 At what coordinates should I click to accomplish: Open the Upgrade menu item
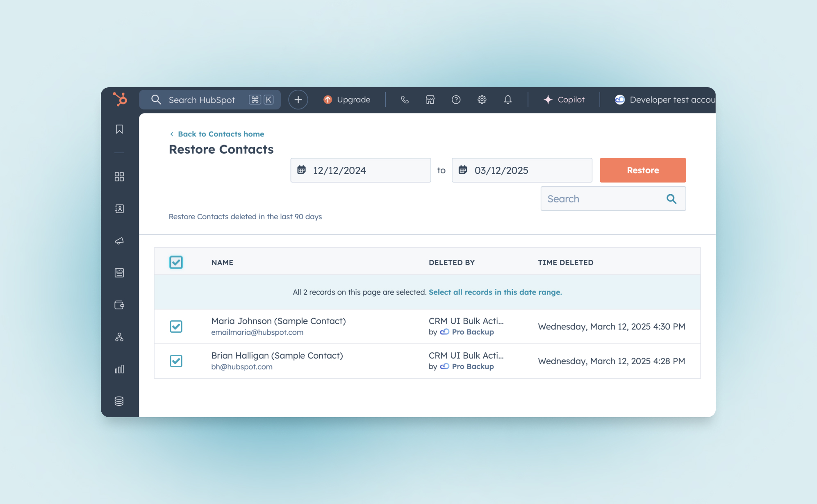(348, 99)
